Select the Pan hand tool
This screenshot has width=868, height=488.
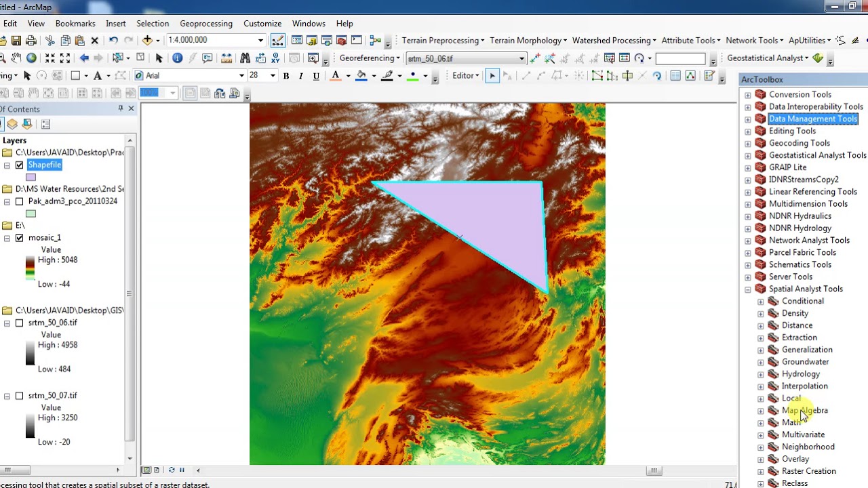pos(16,58)
